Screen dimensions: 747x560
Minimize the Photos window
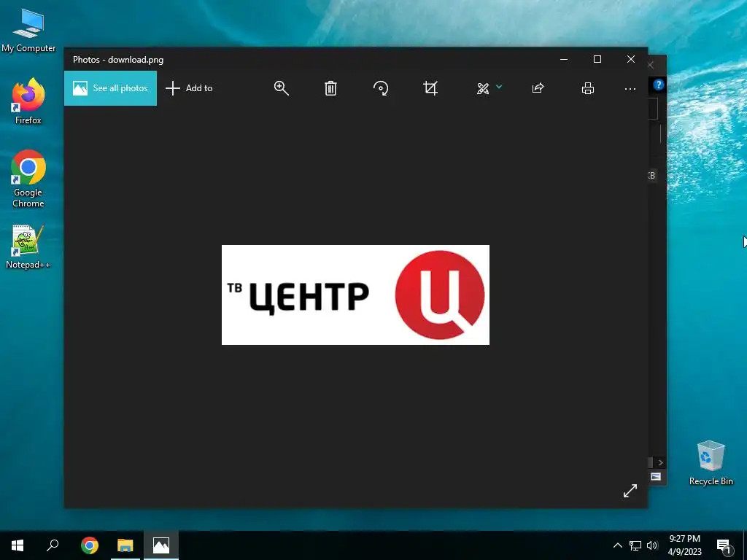pyautogui.click(x=564, y=60)
